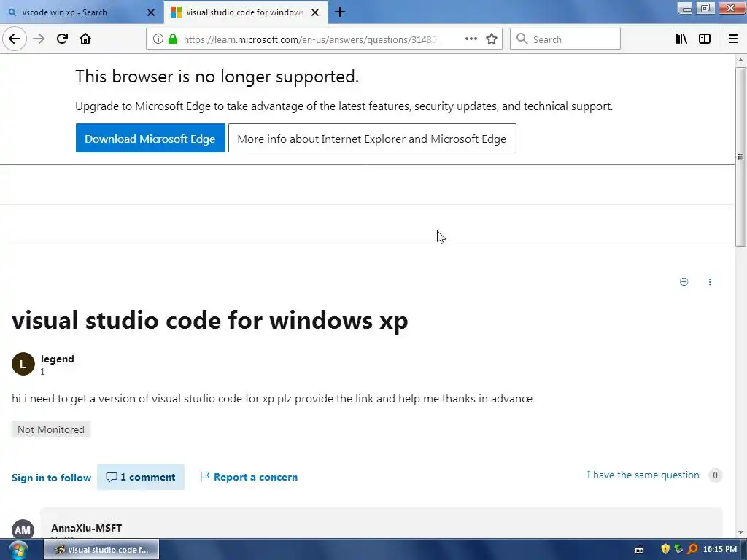Image resolution: width=747 pixels, height=560 pixels.
Task: Open the browser home page
Action: [x=85, y=39]
